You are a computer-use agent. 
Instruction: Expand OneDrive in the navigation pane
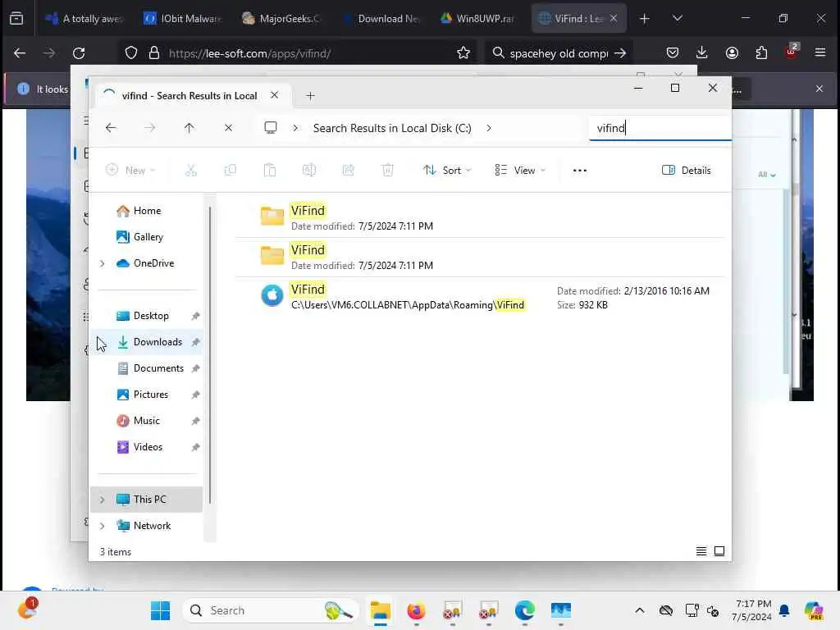pyautogui.click(x=103, y=263)
